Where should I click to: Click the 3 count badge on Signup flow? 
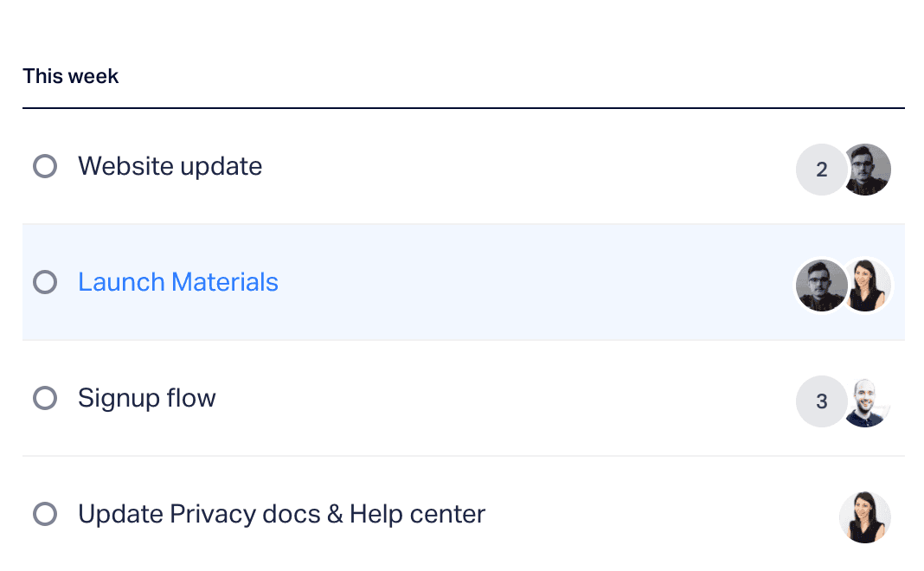pyautogui.click(x=821, y=401)
